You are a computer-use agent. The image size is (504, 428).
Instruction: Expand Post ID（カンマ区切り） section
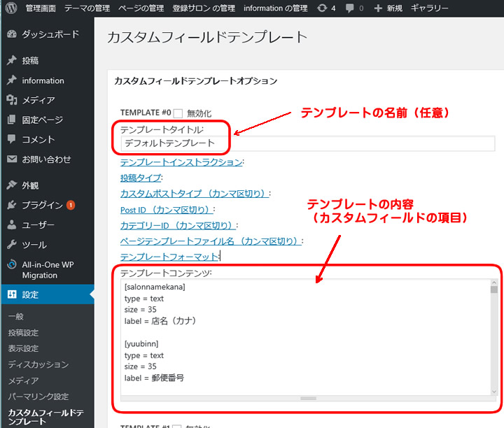[x=167, y=210]
